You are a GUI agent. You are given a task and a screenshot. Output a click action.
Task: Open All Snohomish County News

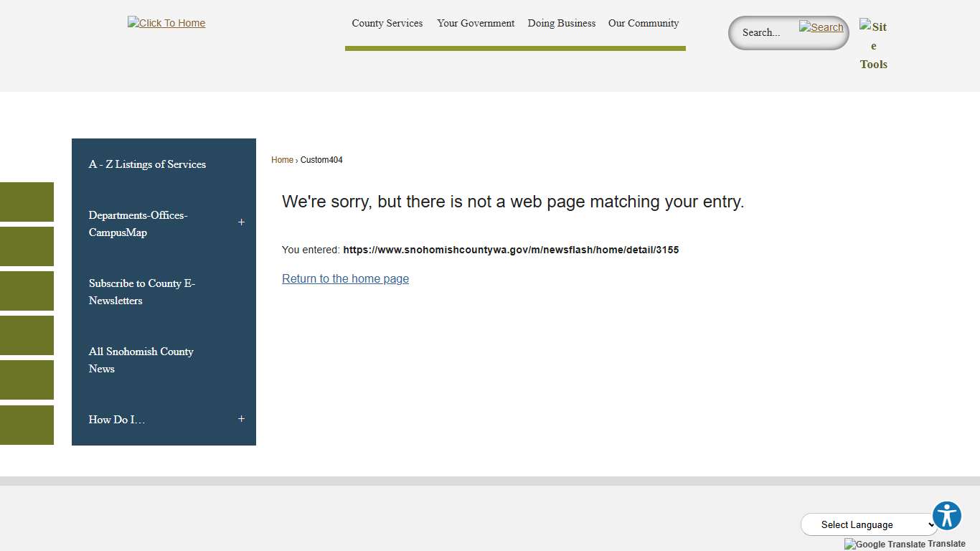141,360
